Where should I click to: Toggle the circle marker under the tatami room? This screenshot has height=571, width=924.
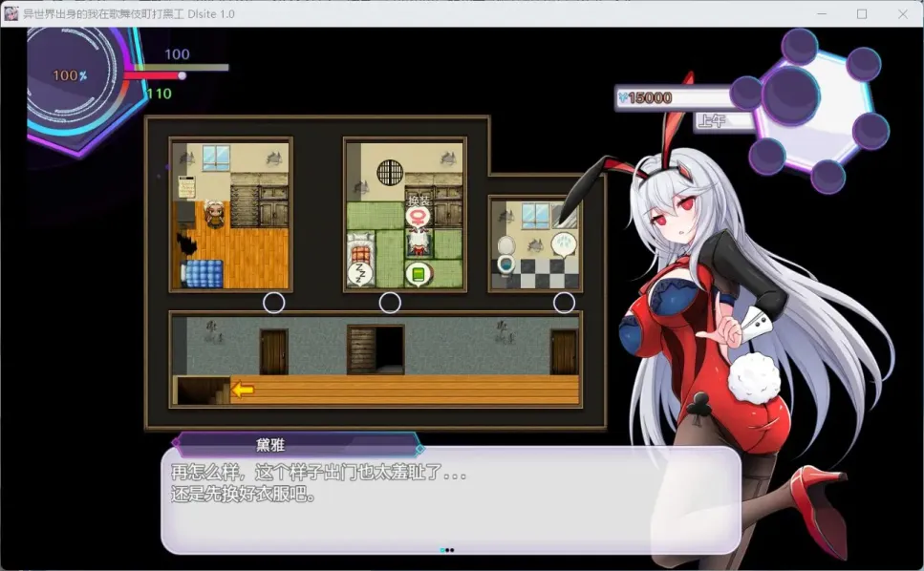(x=389, y=303)
